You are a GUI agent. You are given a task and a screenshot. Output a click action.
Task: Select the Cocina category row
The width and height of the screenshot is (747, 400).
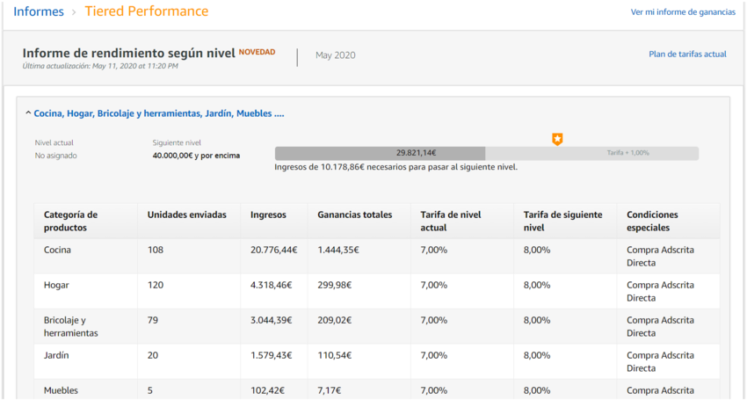coord(377,256)
